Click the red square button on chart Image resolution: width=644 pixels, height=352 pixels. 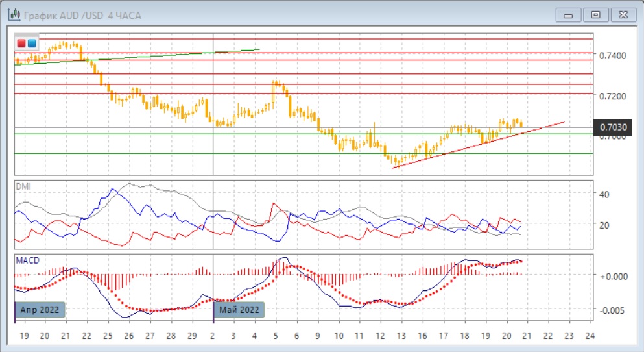point(21,44)
